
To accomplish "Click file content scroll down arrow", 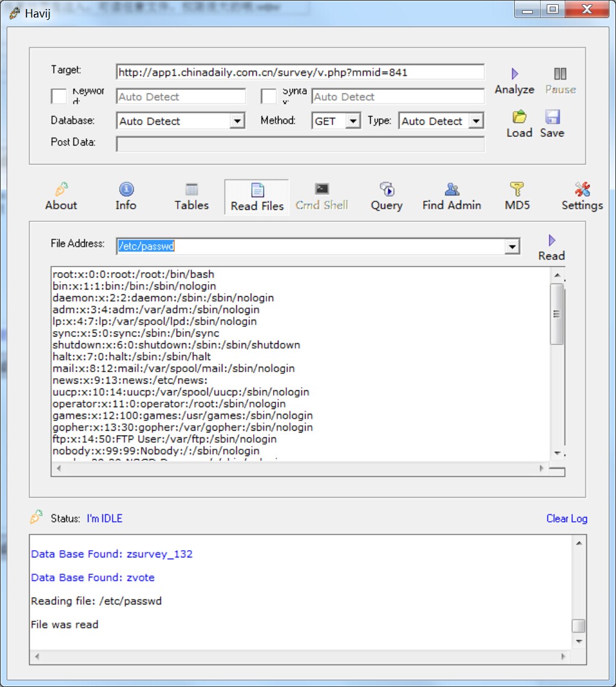I will [558, 454].
